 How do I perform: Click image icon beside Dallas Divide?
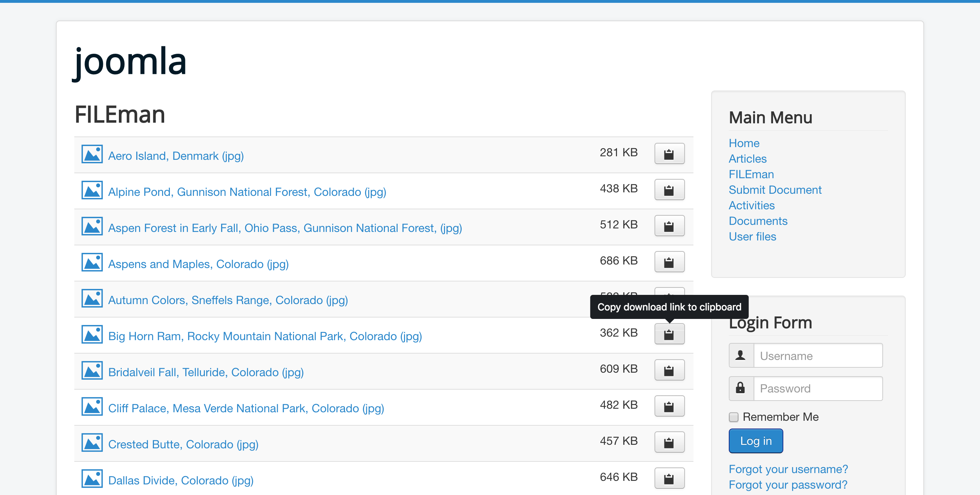(92, 479)
